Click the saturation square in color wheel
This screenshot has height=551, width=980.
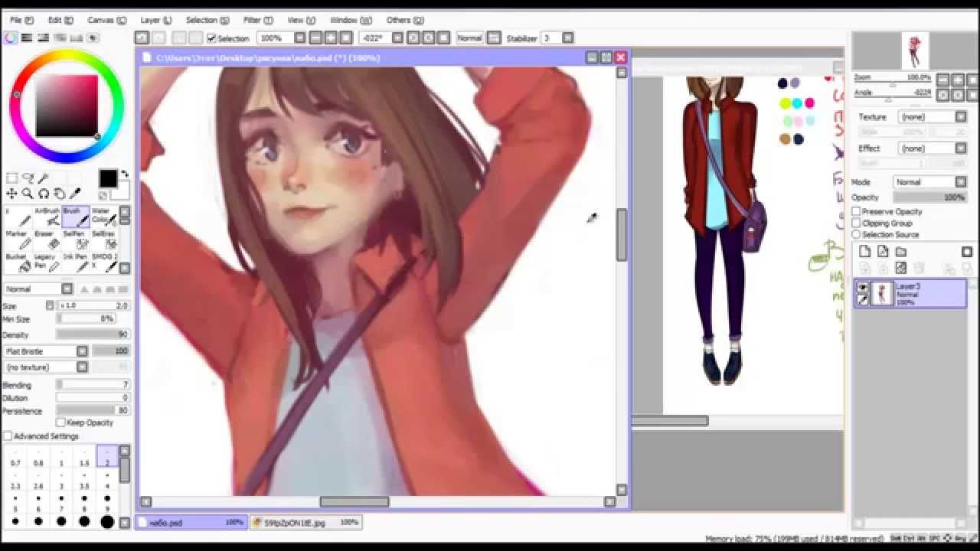click(x=67, y=106)
